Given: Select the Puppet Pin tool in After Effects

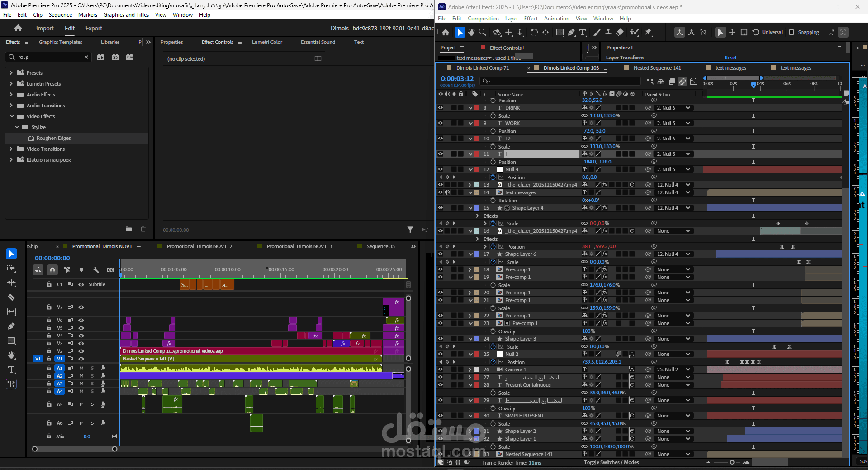Looking at the screenshot, I should click(648, 32).
